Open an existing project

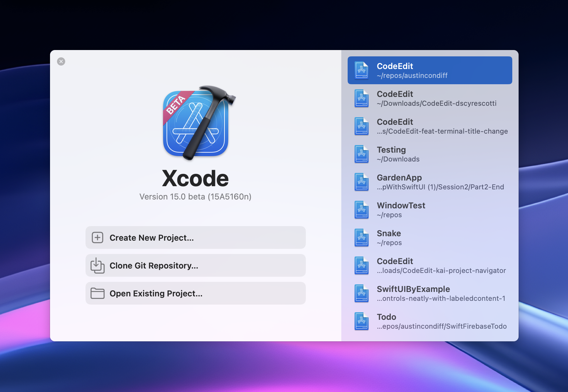(195, 293)
